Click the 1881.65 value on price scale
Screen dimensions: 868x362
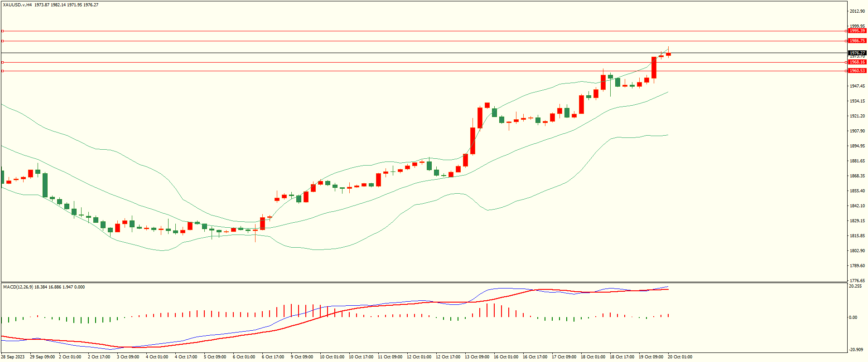tap(857, 161)
